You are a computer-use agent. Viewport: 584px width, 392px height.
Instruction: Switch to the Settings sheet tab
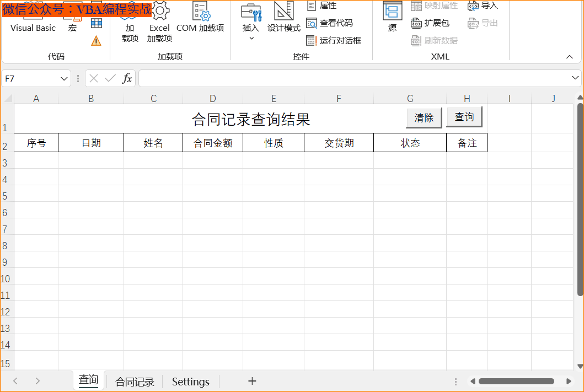pyautogui.click(x=190, y=382)
